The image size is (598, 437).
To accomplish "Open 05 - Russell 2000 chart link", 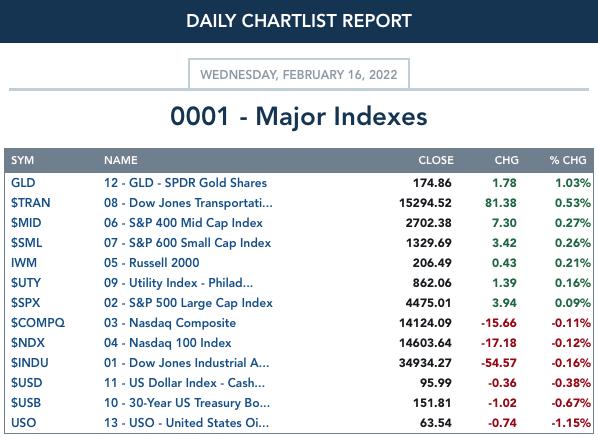I will [151, 263].
